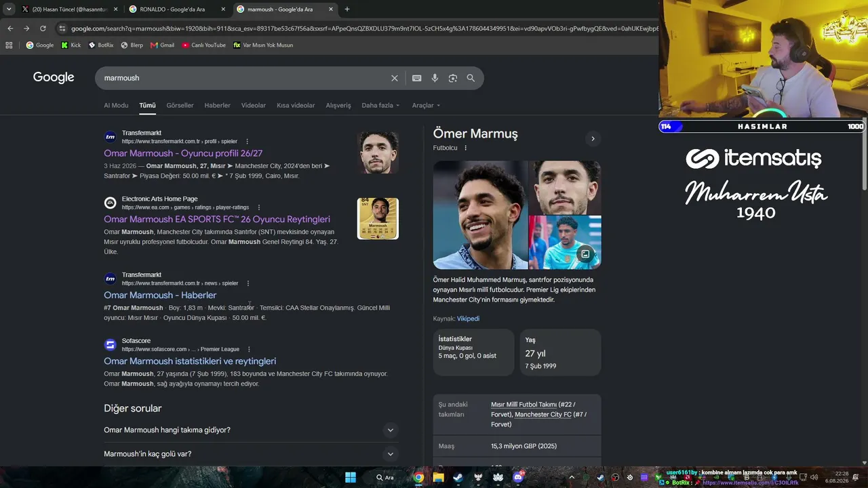Show hidden system tray icons
The width and height of the screenshot is (868, 488).
tap(572, 477)
